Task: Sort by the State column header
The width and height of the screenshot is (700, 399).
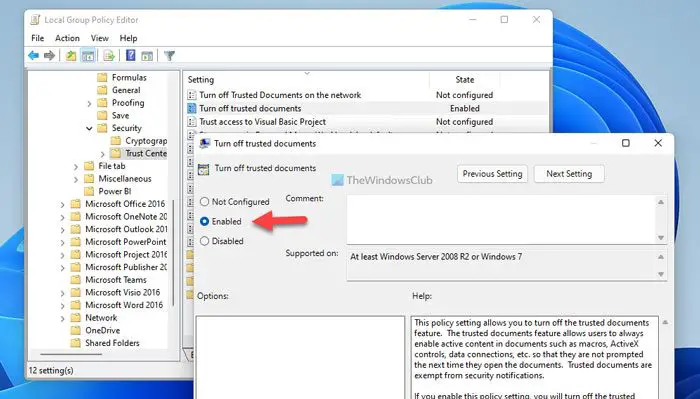Action: 465,79
